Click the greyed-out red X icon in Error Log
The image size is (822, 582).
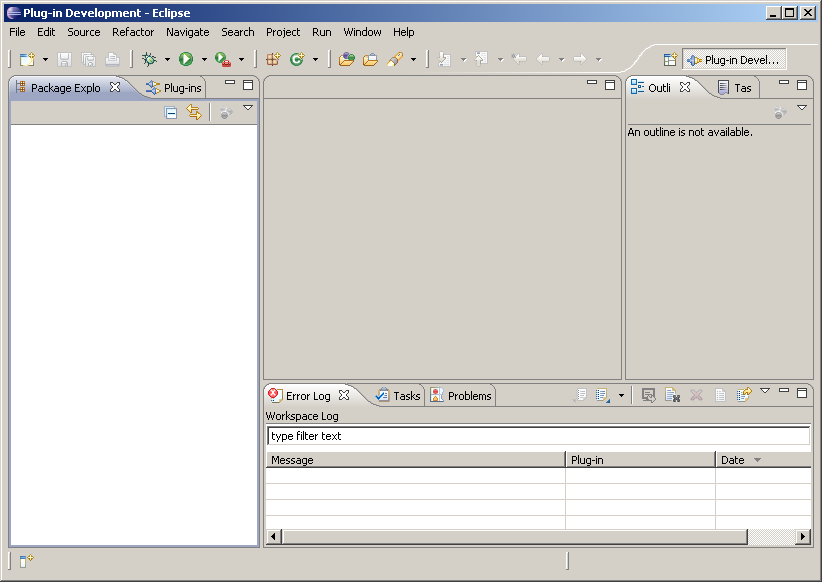click(x=696, y=395)
